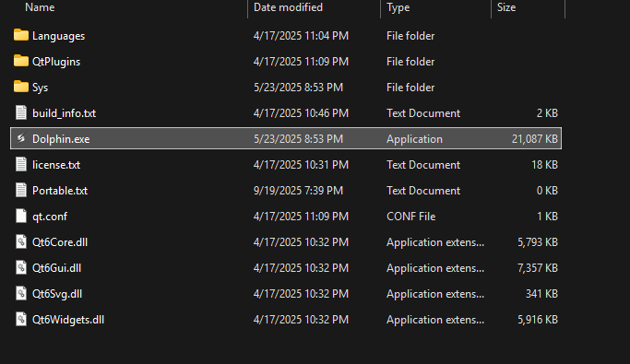Select the license.txt file icon

tap(21, 164)
